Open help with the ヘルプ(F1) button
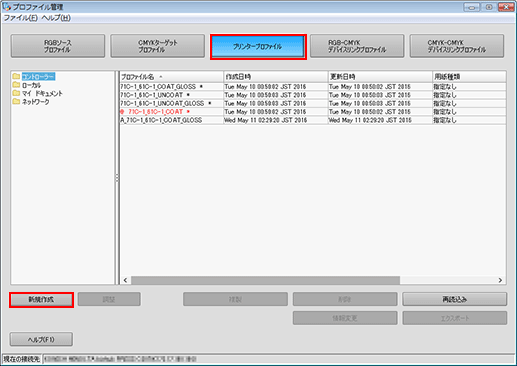The height and width of the screenshot is (366, 517). point(41,339)
